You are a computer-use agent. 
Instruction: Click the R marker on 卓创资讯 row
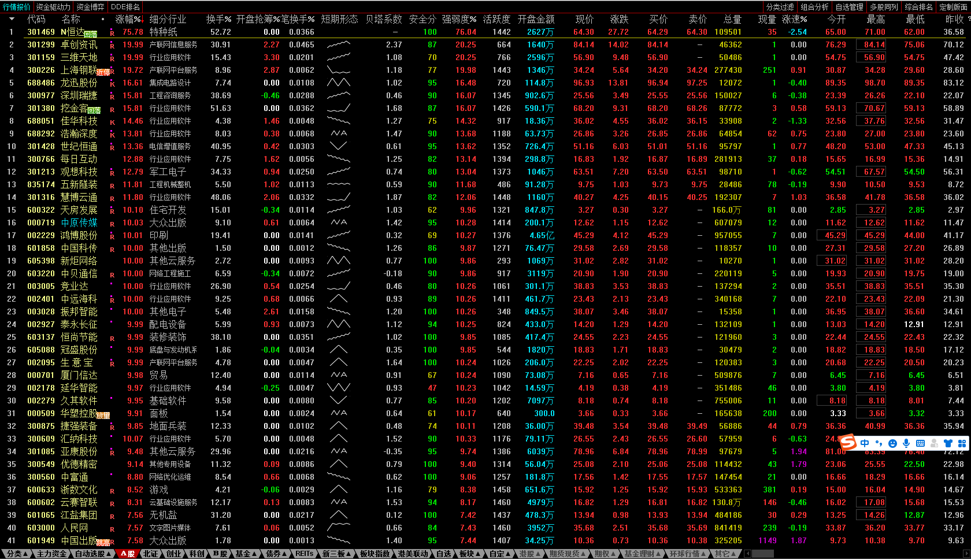pos(112,45)
